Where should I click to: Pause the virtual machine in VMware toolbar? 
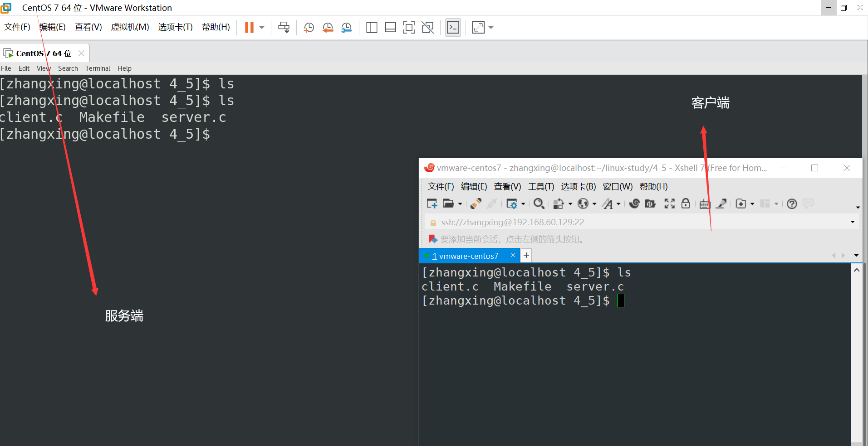point(249,27)
